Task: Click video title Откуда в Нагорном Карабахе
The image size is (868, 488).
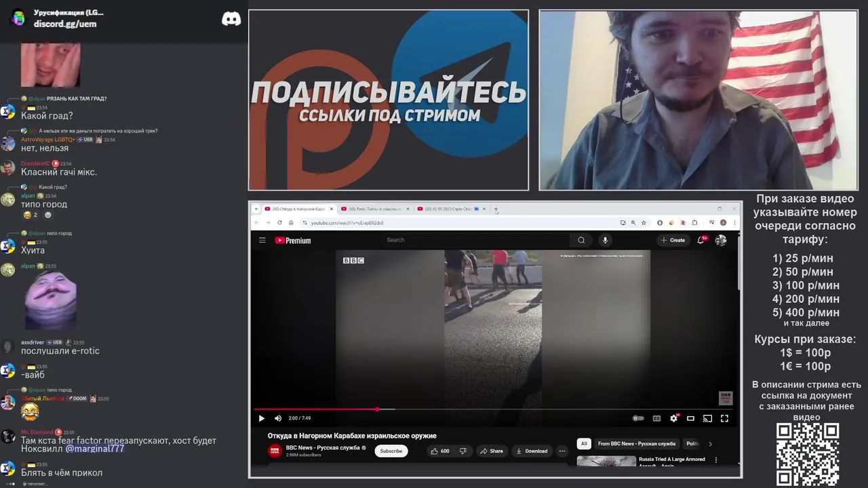Action: (x=352, y=436)
